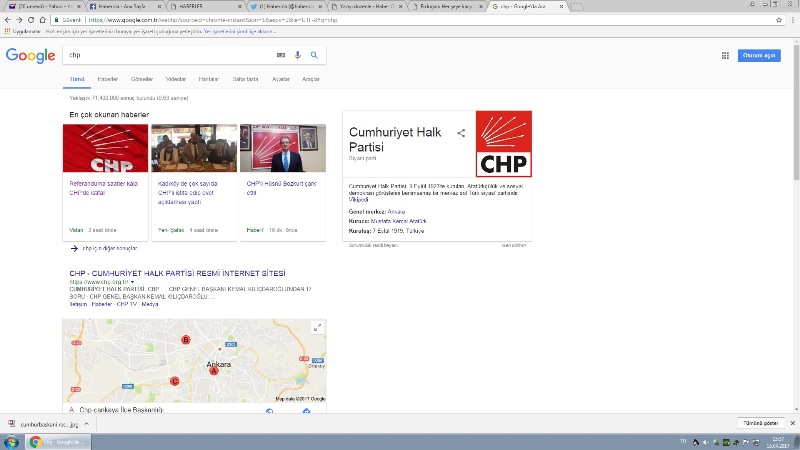The width and height of the screenshot is (800, 450).
Task: Switch to the Twitter browser tab
Action: (x=286, y=7)
